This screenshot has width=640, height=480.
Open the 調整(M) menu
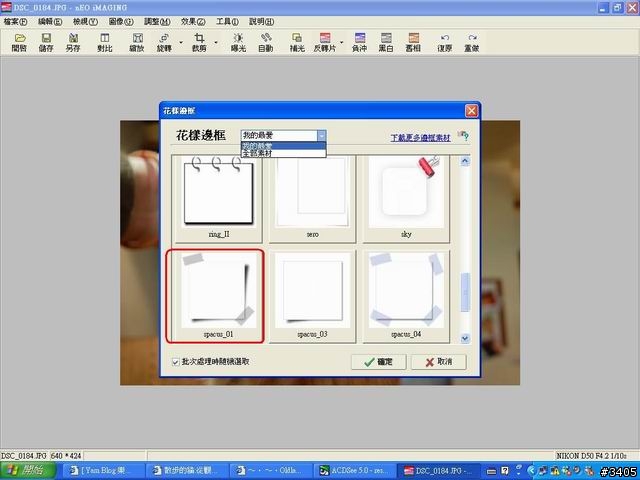click(157, 22)
